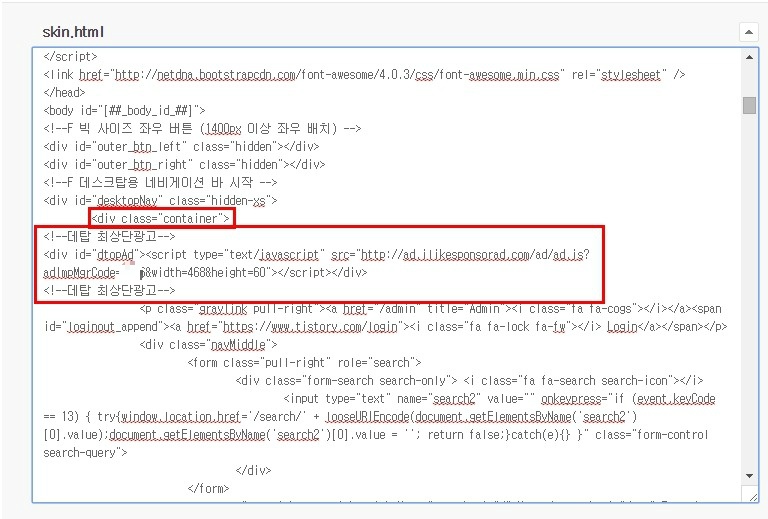
Task: Click the skin.html heading
Action: coord(73,32)
